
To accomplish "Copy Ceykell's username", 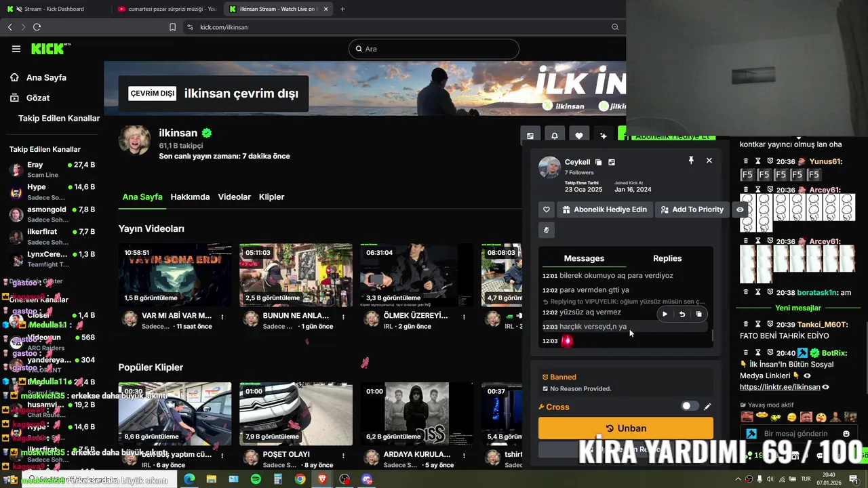I will 598,162.
